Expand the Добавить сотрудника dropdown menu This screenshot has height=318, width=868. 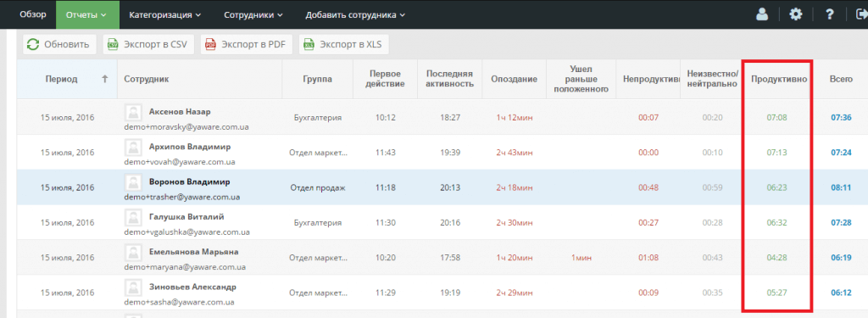355,15
